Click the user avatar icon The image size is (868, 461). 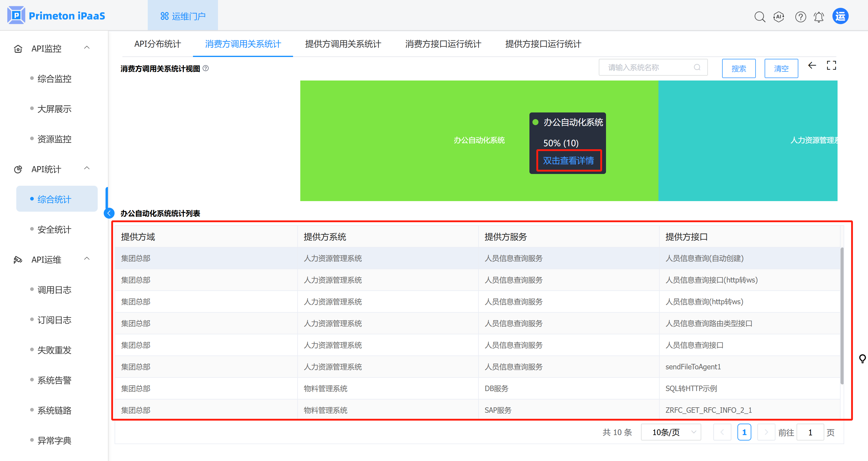point(840,16)
